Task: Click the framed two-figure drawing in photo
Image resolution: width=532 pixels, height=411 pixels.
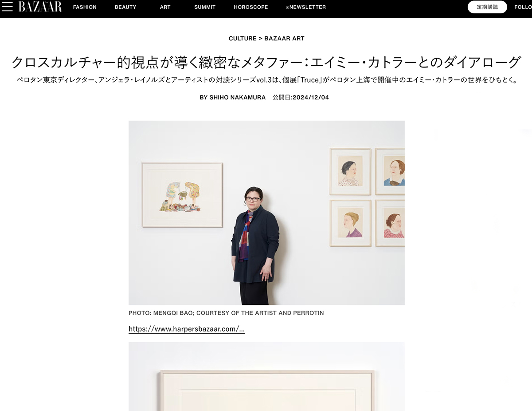Action: click(182, 195)
